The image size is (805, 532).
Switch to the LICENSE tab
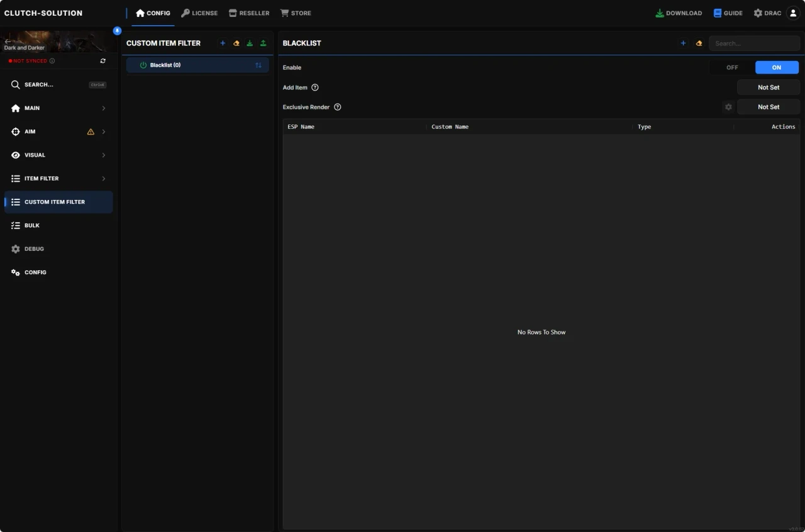199,13
